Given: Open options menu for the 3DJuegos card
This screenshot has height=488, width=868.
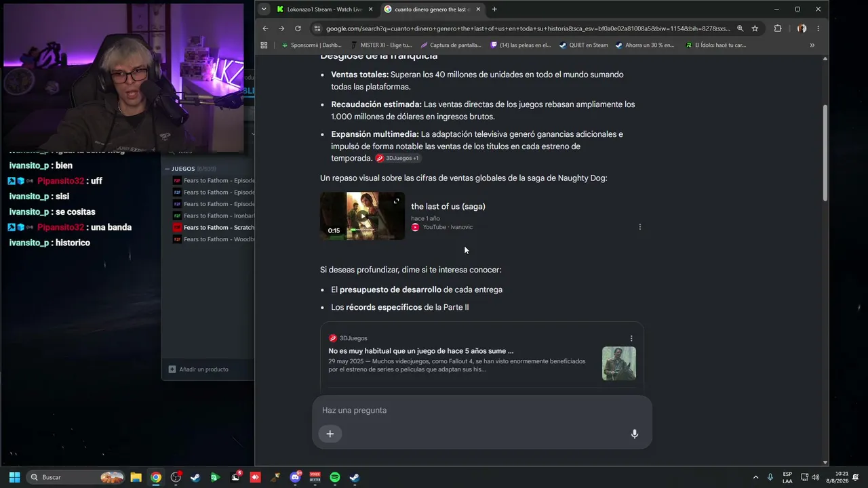Looking at the screenshot, I should [x=631, y=338].
